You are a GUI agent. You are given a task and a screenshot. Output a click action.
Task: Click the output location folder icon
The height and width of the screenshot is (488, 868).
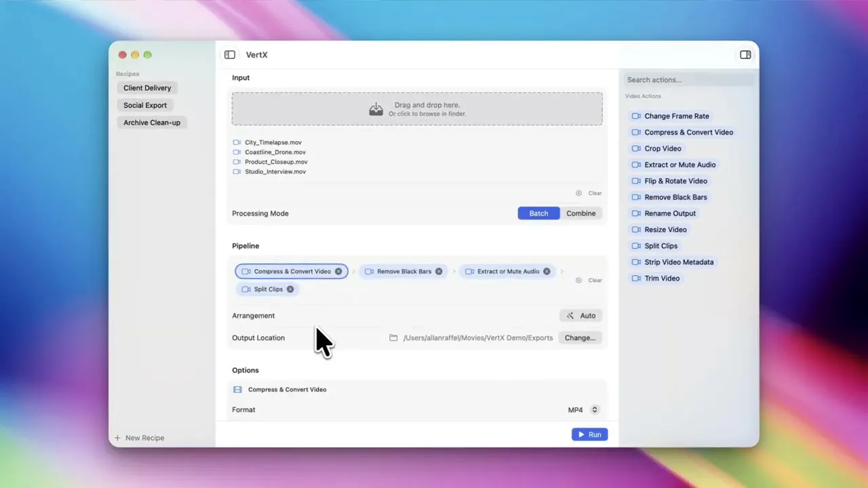393,338
